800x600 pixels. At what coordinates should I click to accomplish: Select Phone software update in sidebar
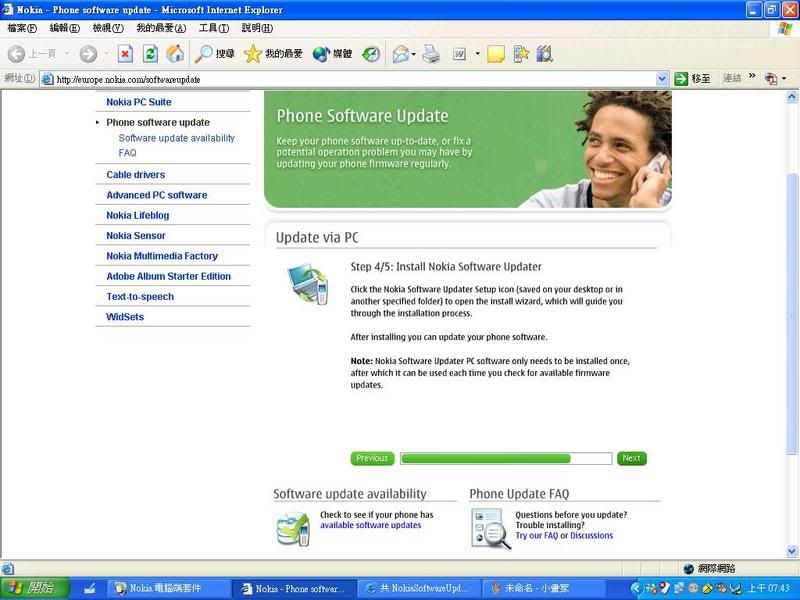click(x=158, y=122)
